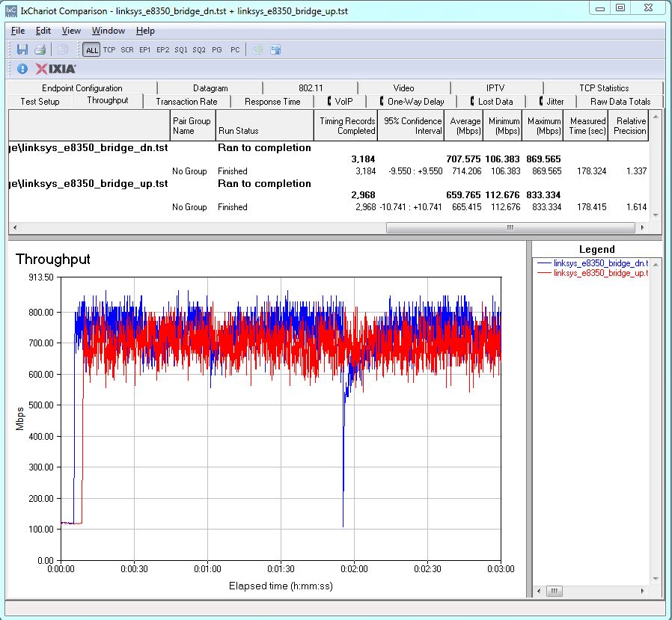Click the results table horizontal scrollbar thumb

coord(510,227)
